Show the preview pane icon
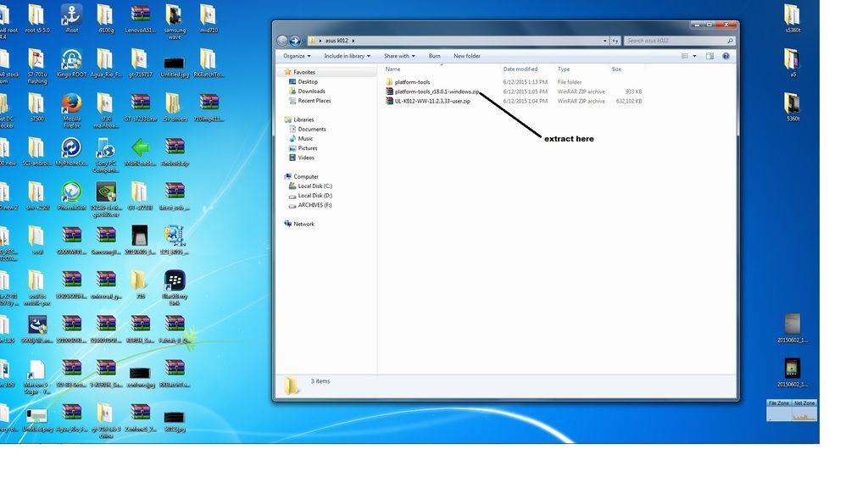868x488 pixels. point(709,56)
